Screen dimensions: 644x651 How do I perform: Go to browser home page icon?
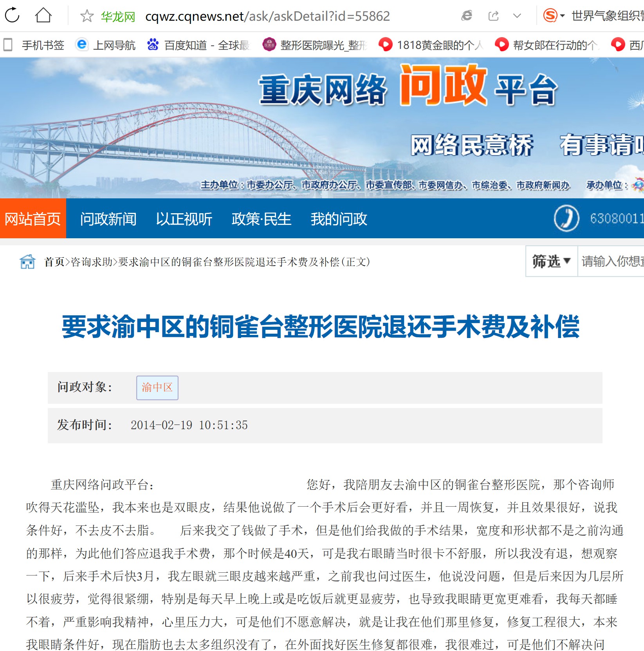point(43,15)
